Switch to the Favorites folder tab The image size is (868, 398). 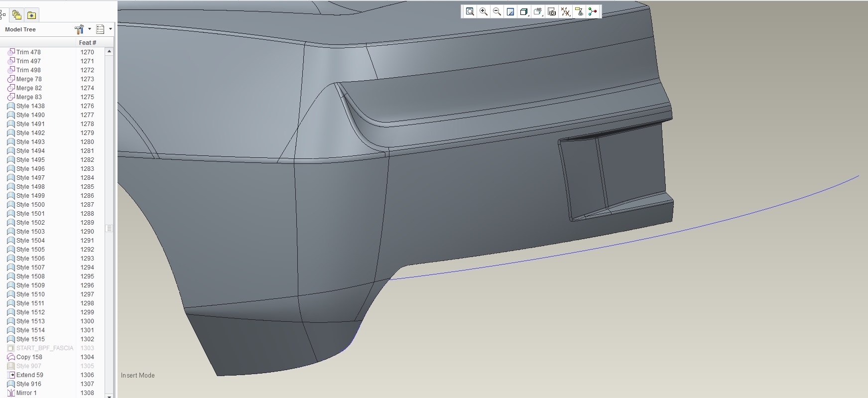coord(31,15)
